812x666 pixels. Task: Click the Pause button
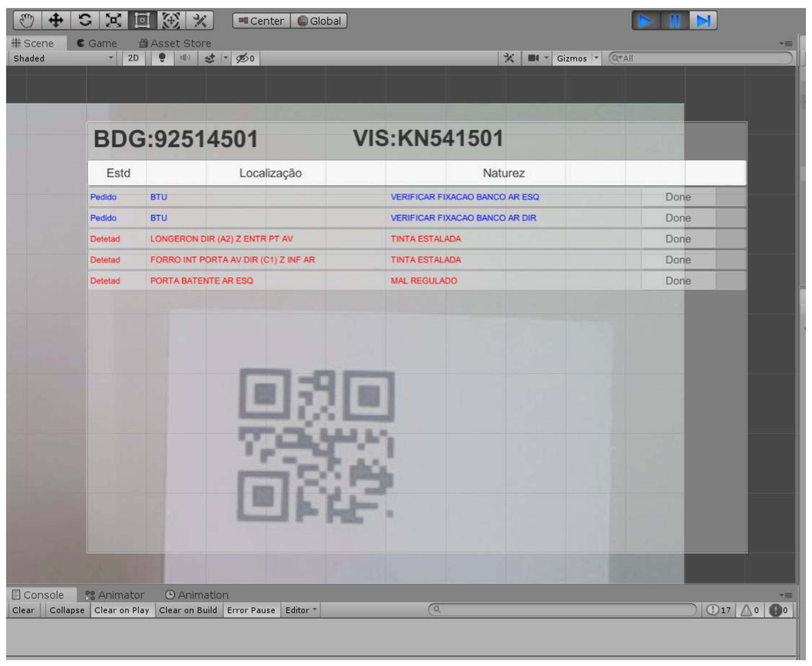pos(674,21)
